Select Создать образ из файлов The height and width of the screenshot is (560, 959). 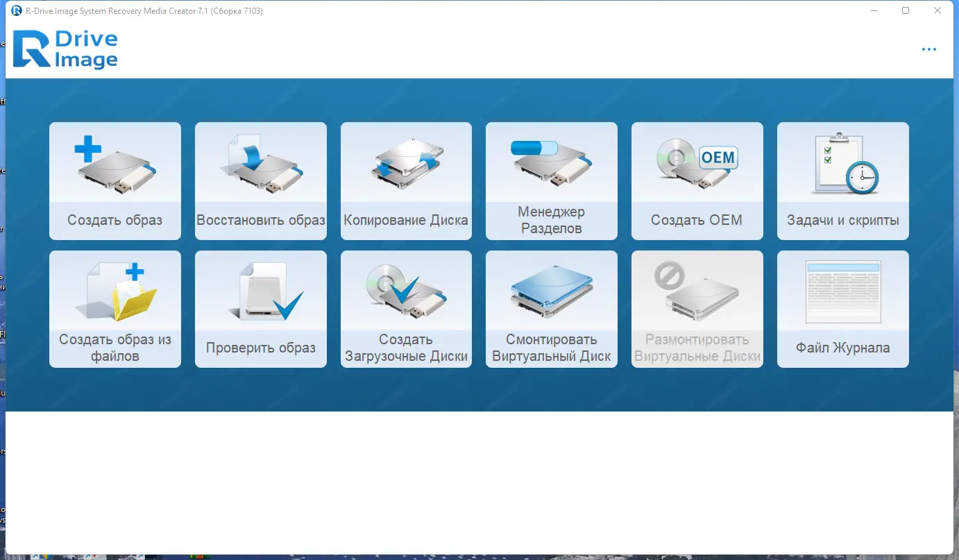[x=114, y=309]
